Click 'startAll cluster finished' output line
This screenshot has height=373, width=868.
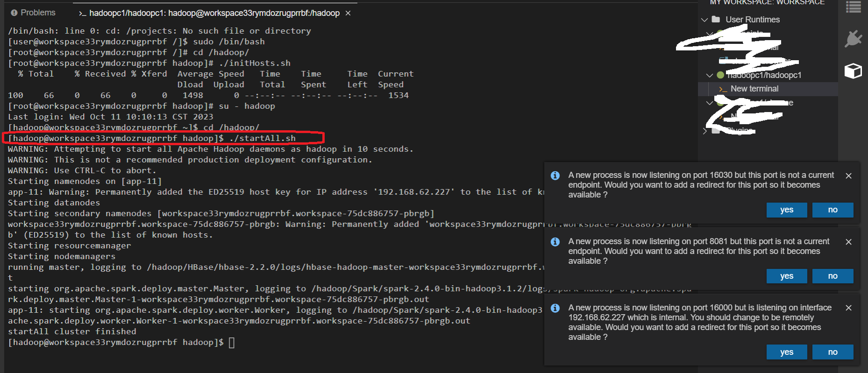[72, 331]
